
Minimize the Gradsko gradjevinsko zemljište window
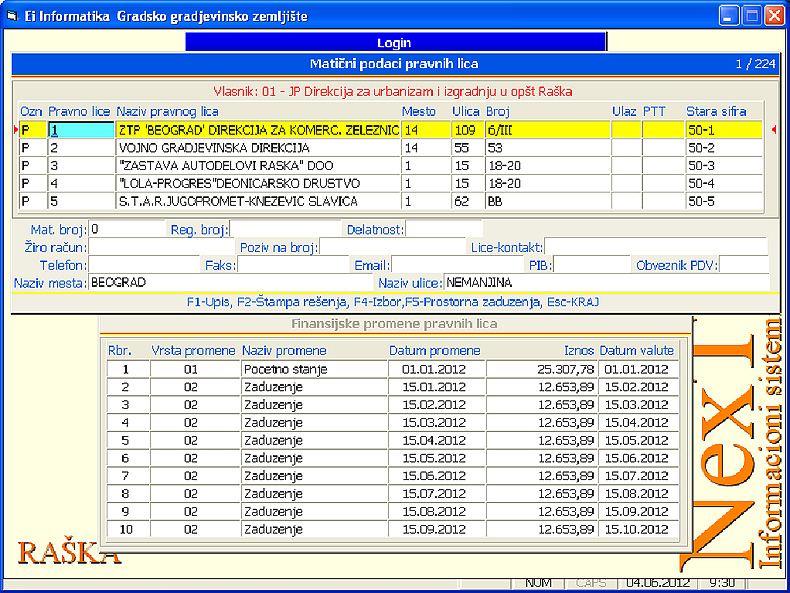point(729,15)
